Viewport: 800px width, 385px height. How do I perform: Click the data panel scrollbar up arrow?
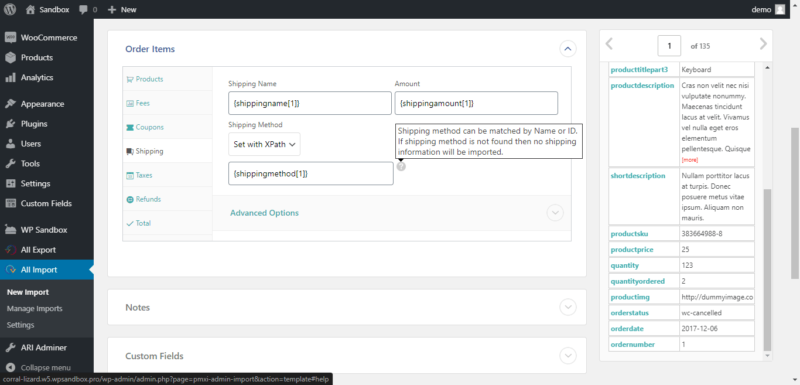click(768, 67)
